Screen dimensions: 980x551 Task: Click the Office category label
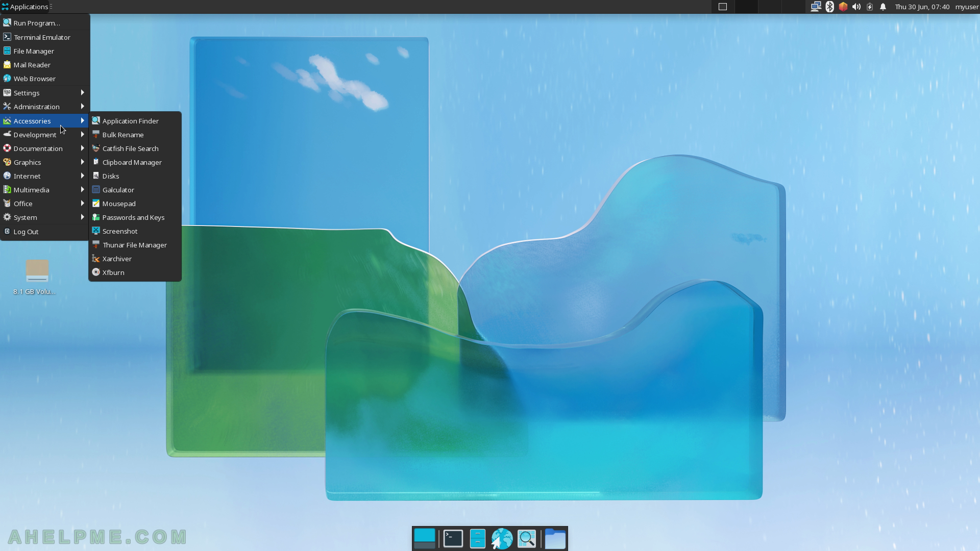[23, 204]
